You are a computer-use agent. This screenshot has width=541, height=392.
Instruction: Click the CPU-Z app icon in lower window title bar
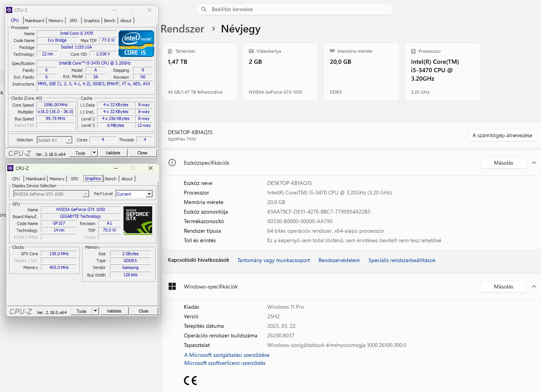point(11,168)
